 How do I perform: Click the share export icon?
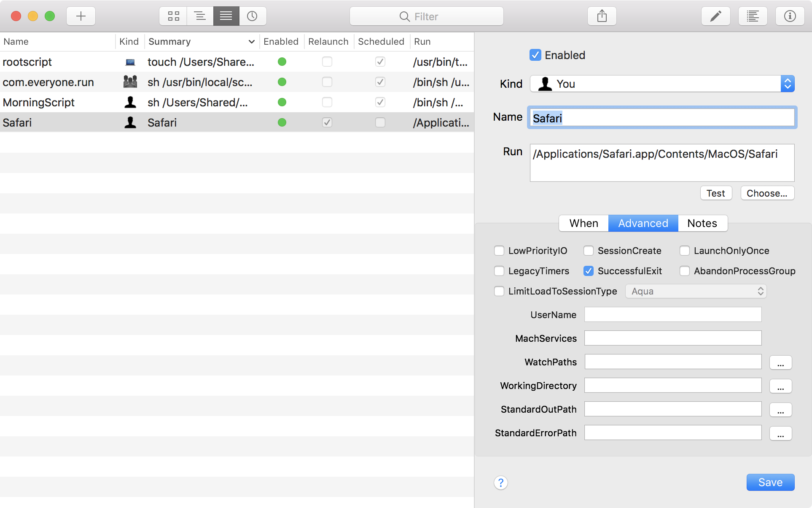602,16
